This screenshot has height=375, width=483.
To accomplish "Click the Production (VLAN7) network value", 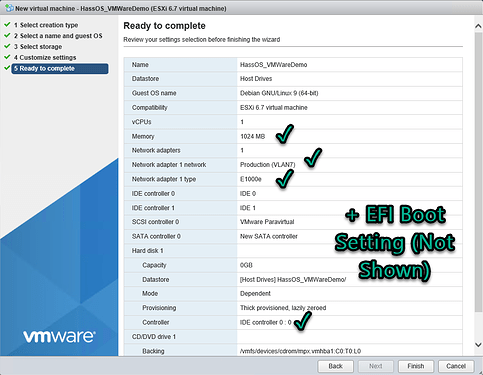I will click(x=267, y=165).
